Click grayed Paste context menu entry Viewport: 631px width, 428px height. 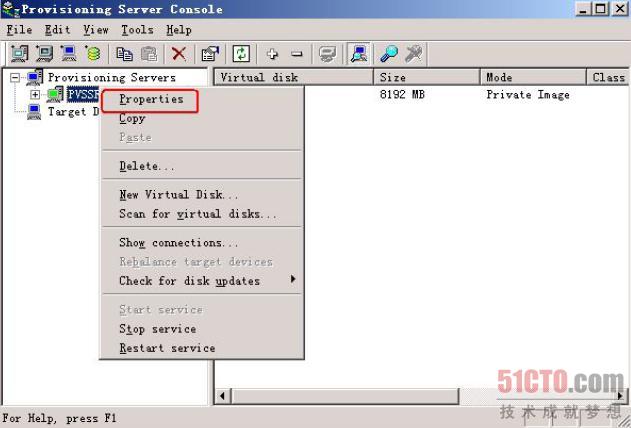point(202,138)
